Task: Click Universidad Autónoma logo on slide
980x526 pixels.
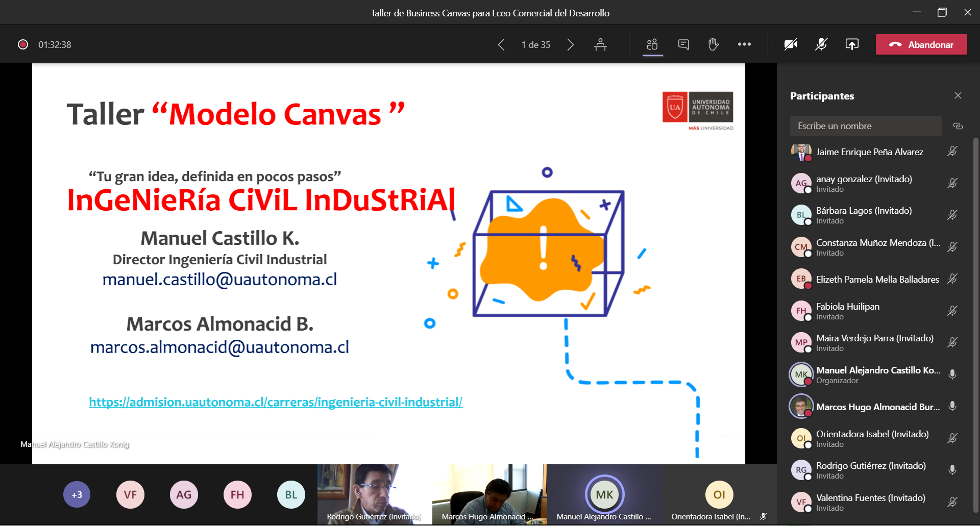Action: click(698, 111)
